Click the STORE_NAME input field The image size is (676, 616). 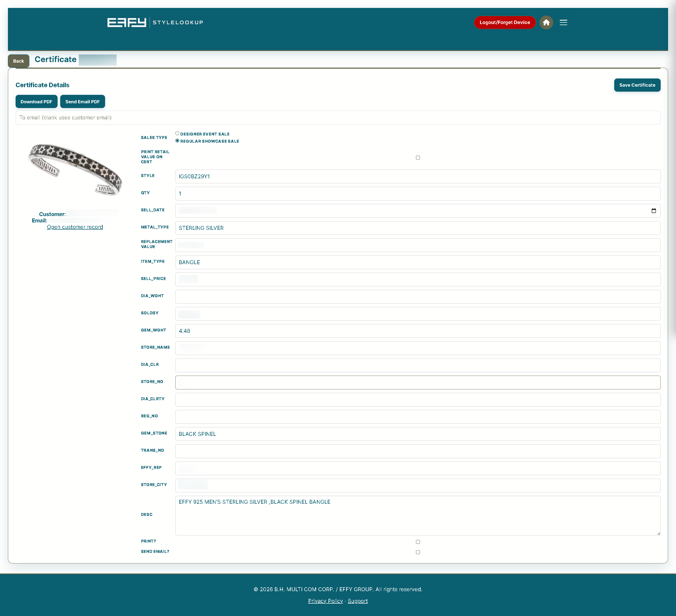[418, 348]
